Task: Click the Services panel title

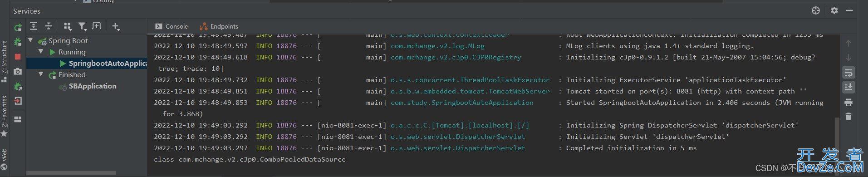Action: tap(26, 11)
